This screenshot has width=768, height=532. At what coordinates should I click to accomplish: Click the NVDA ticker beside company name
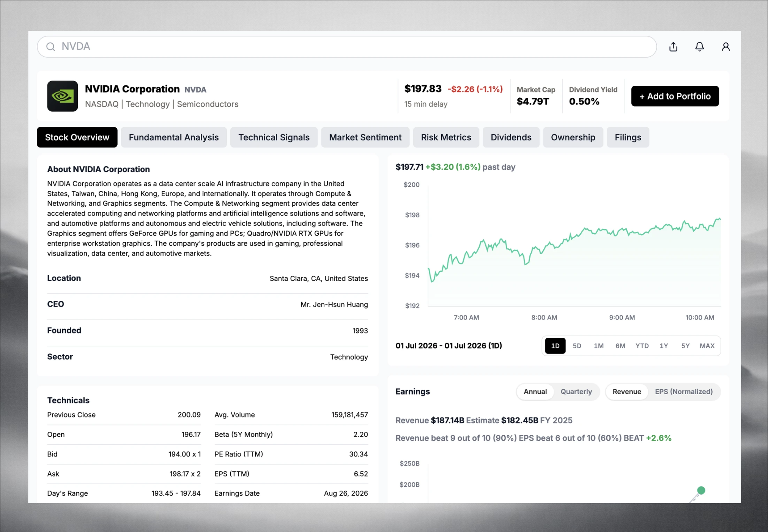(x=195, y=90)
